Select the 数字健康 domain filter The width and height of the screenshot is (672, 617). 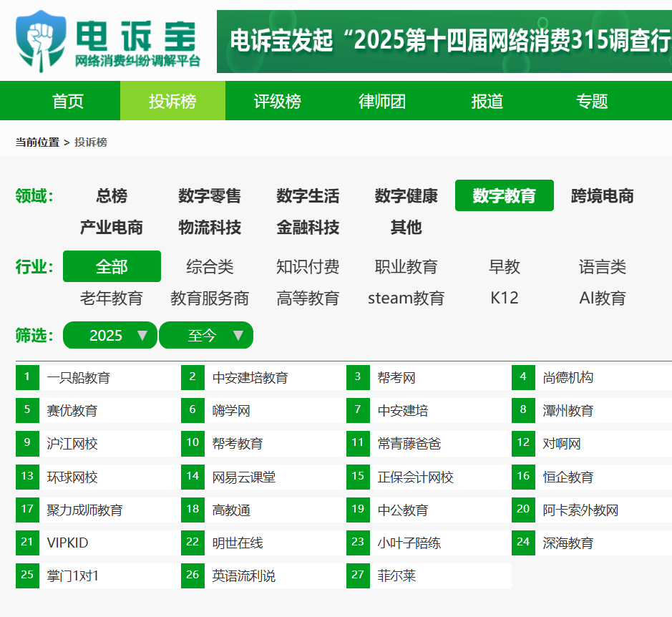(406, 195)
